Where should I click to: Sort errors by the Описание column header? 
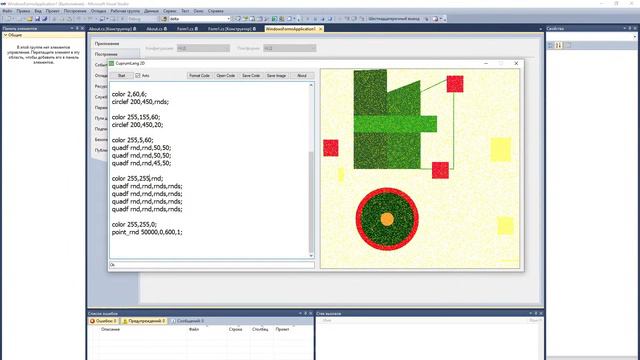[x=110, y=329]
